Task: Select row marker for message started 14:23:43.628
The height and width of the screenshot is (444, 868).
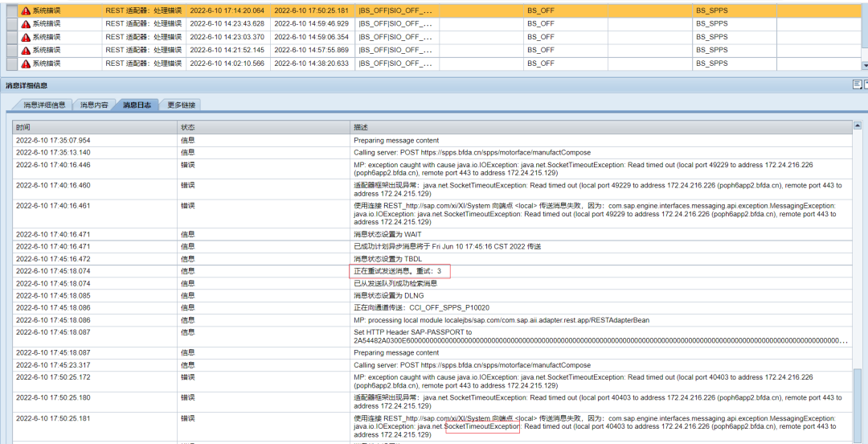Action: (11, 24)
